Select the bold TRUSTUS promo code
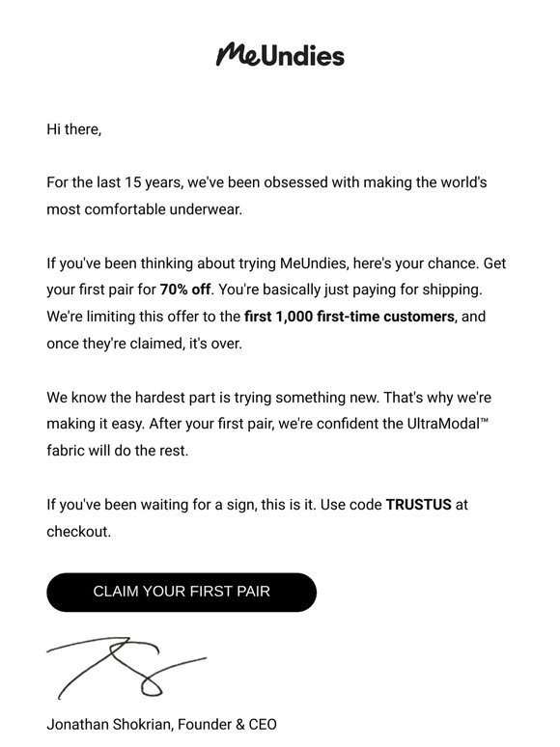Screen dimensions: 560x747 tap(418, 504)
